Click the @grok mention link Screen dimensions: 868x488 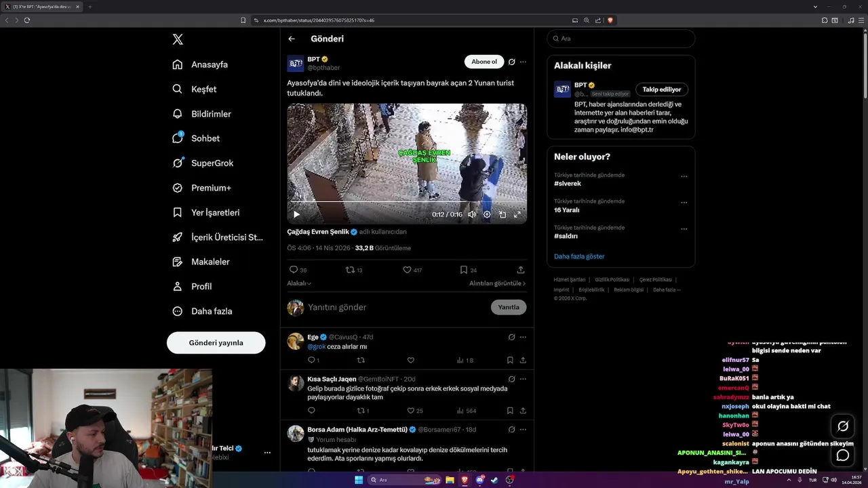pos(317,346)
